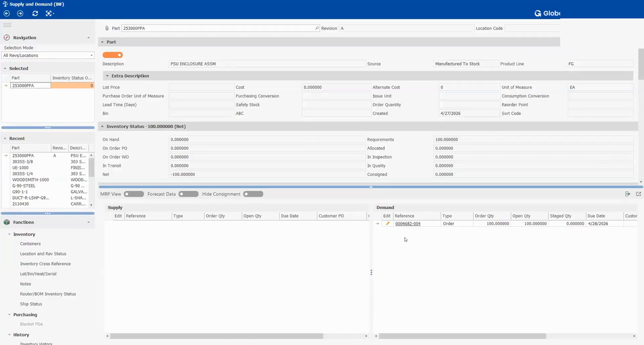Open demand order link 0004682-004
The height and width of the screenshot is (345, 644).
click(x=408, y=224)
